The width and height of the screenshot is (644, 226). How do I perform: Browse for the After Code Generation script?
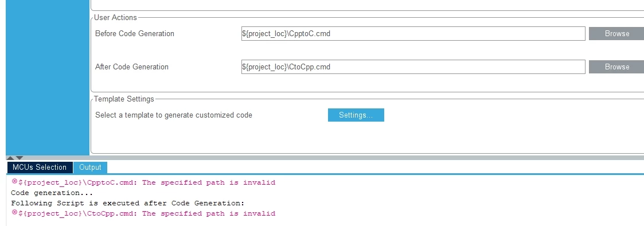coord(616,67)
